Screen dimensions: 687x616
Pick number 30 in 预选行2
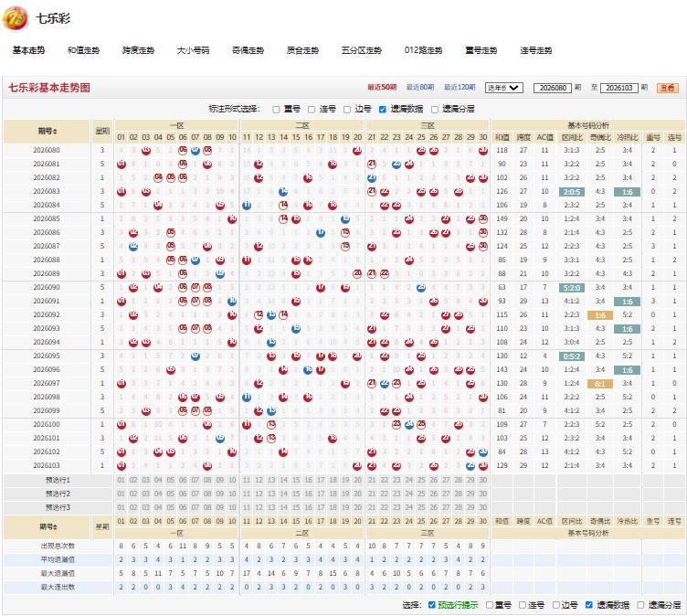(483, 494)
